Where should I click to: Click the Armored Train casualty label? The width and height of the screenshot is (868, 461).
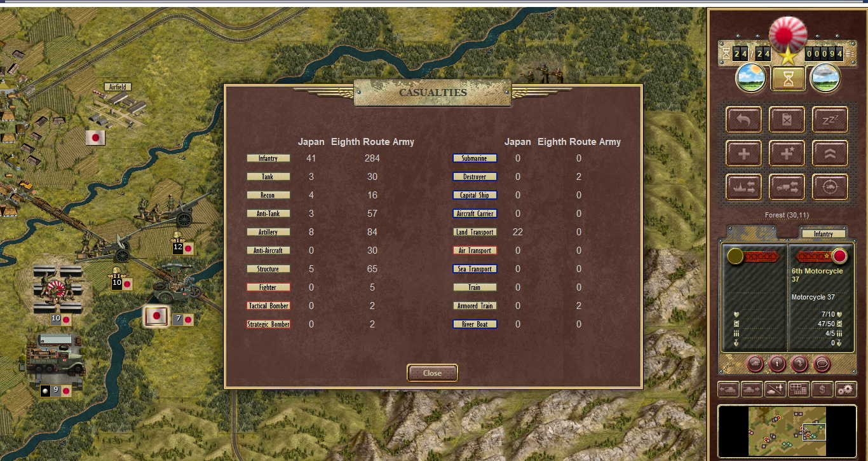coord(475,306)
